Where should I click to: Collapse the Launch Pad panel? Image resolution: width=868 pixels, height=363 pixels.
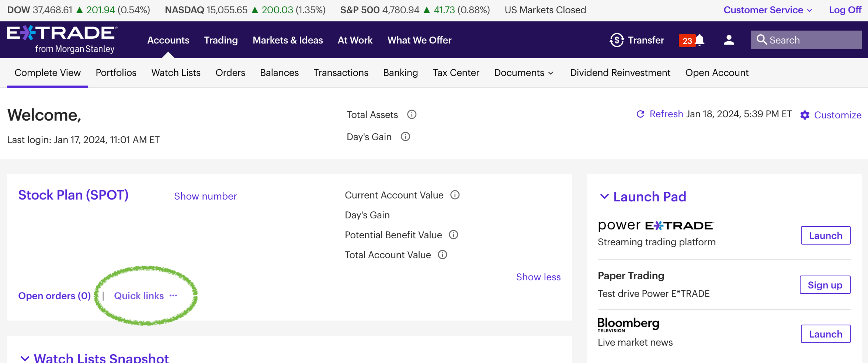[604, 196]
